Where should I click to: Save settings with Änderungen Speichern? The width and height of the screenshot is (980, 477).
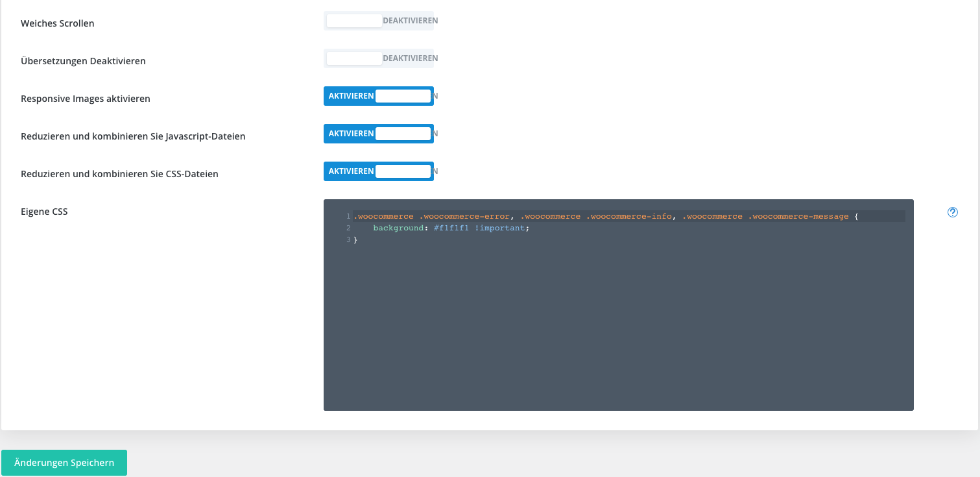pyautogui.click(x=64, y=463)
